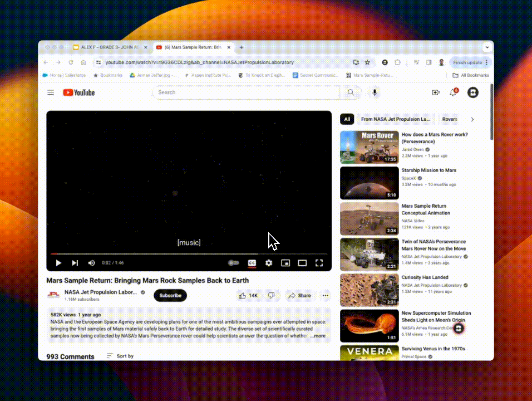
Task: Switch to theater mode view
Action: [x=302, y=263]
